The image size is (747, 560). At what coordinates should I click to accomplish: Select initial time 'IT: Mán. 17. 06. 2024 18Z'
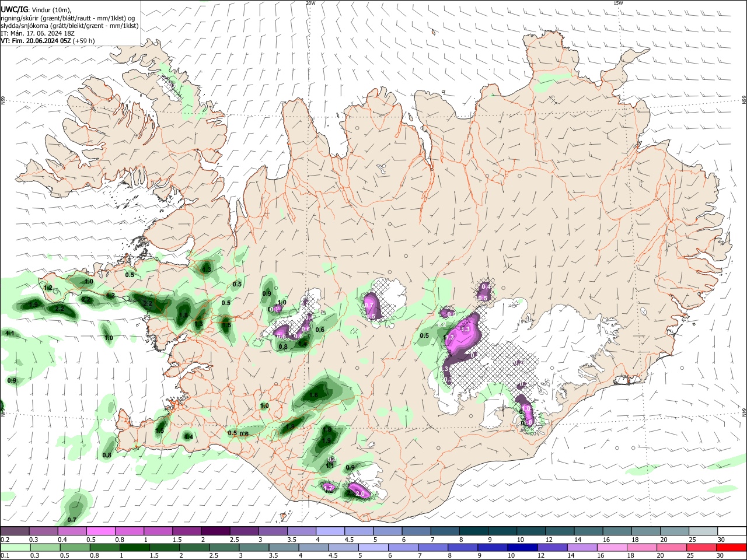(x=37, y=33)
